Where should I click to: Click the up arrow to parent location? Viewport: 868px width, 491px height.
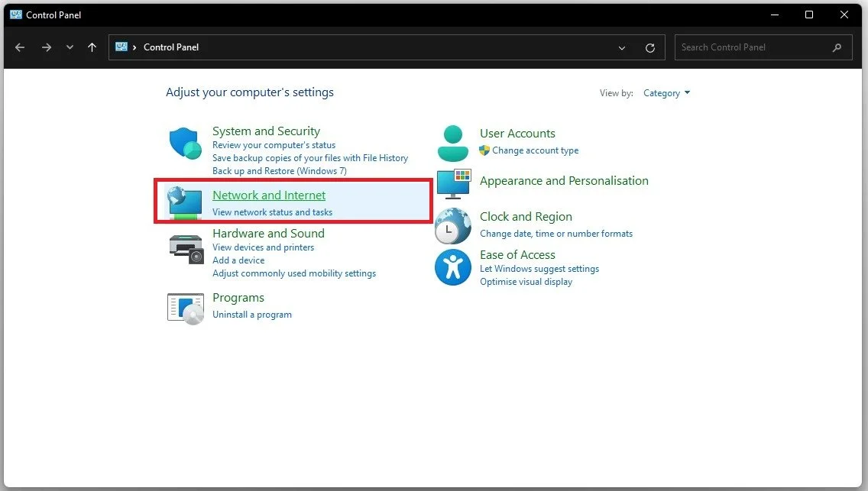pyautogui.click(x=92, y=47)
